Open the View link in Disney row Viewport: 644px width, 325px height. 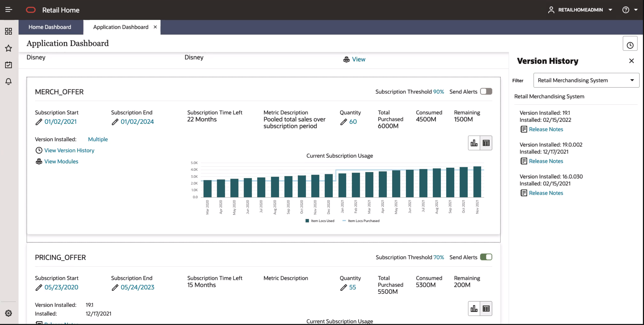point(359,59)
